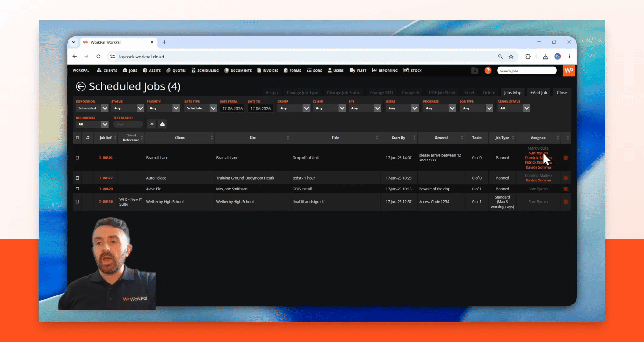The width and height of the screenshot is (644, 342).
Task: Open the Invoices menu
Action: click(268, 71)
